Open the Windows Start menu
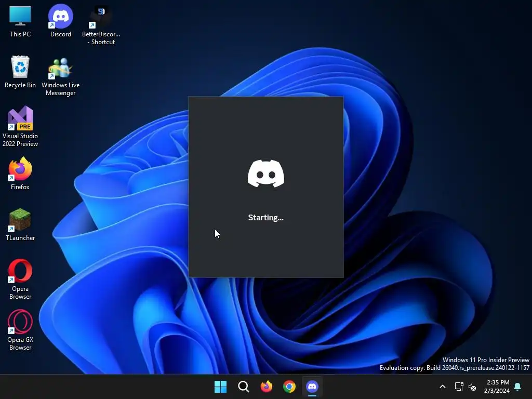The image size is (532, 399). 220,387
